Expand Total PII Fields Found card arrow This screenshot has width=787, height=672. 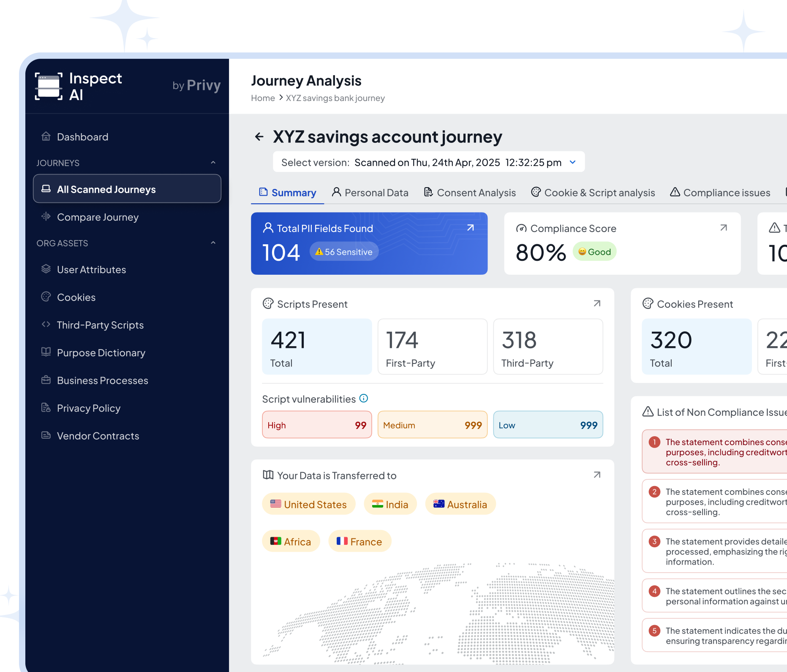(470, 228)
